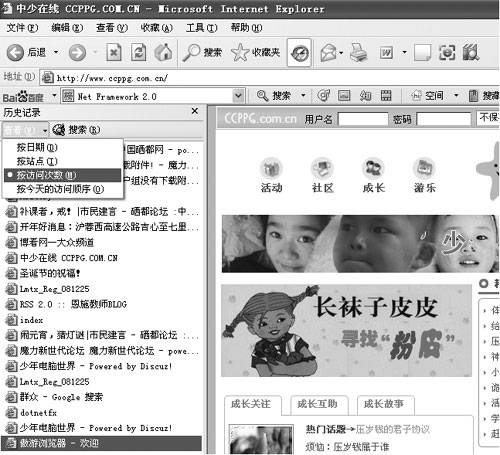Viewport: 500px width, 455px height.
Task: Click the Forward arrow button
Action: [x=77, y=53]
